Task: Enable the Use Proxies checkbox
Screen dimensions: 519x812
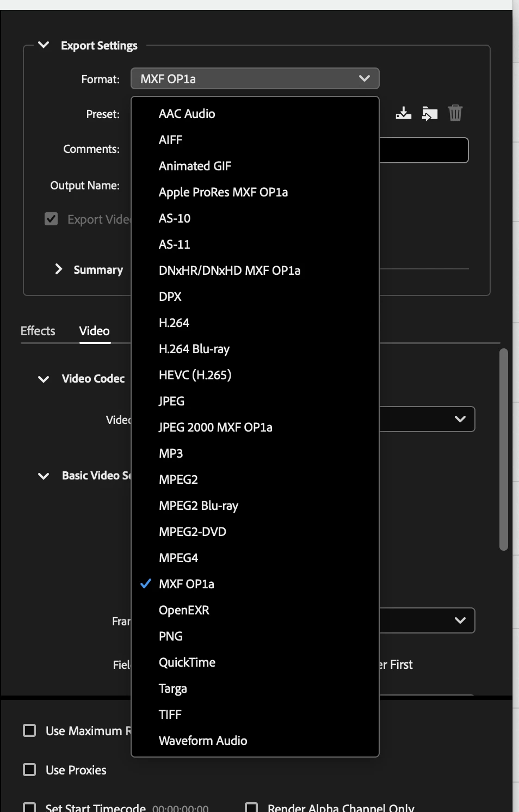Action: click(x=29, y=770)
